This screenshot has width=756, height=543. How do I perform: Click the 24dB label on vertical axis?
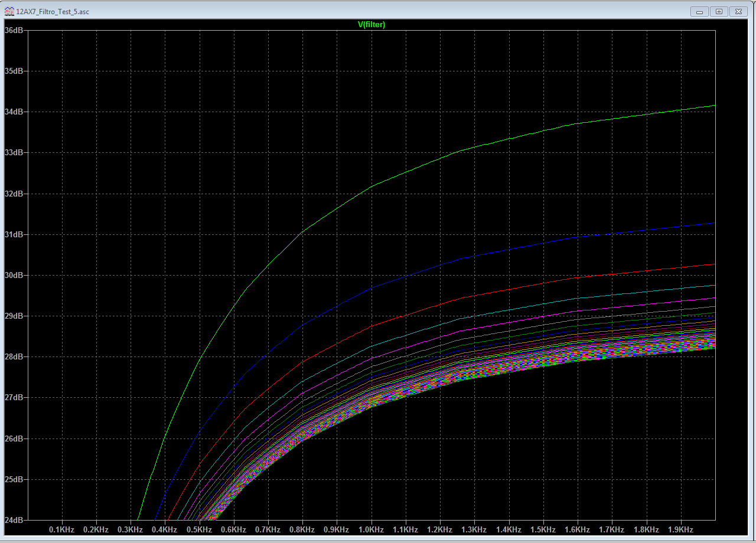(14, 520)
